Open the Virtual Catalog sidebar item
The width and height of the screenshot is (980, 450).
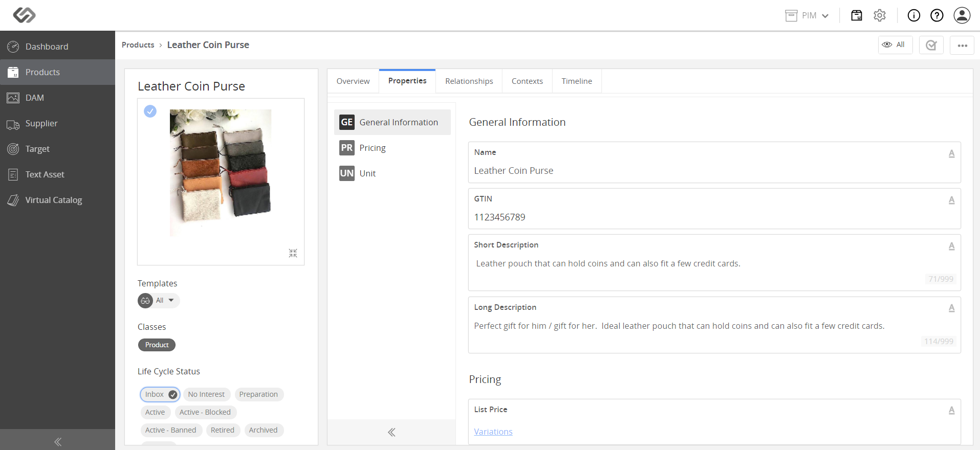pos(57,200)
